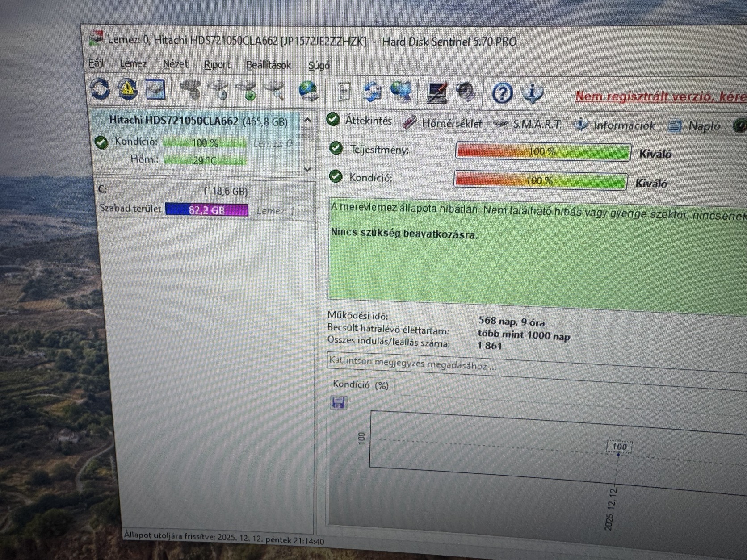The height and width of the screenshot is (560, 747).
Task: Click the 82,2 GB free space bar
Action: 206,210
